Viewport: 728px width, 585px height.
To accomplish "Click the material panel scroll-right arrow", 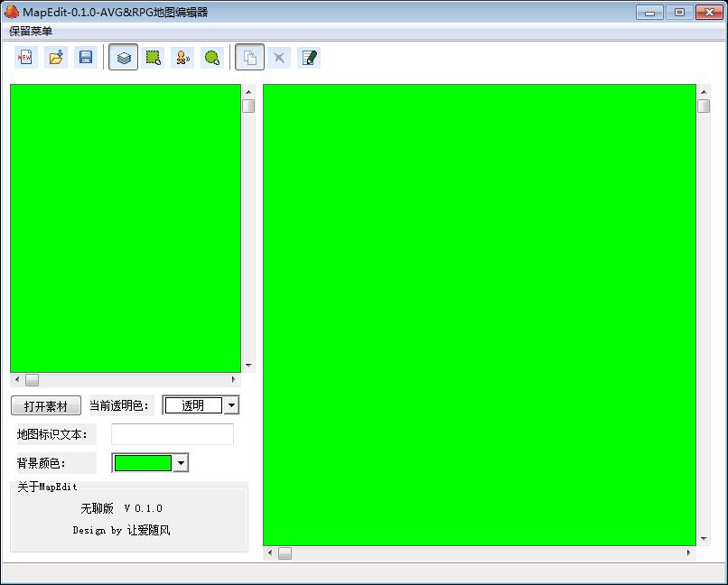I will coord(234,379).
